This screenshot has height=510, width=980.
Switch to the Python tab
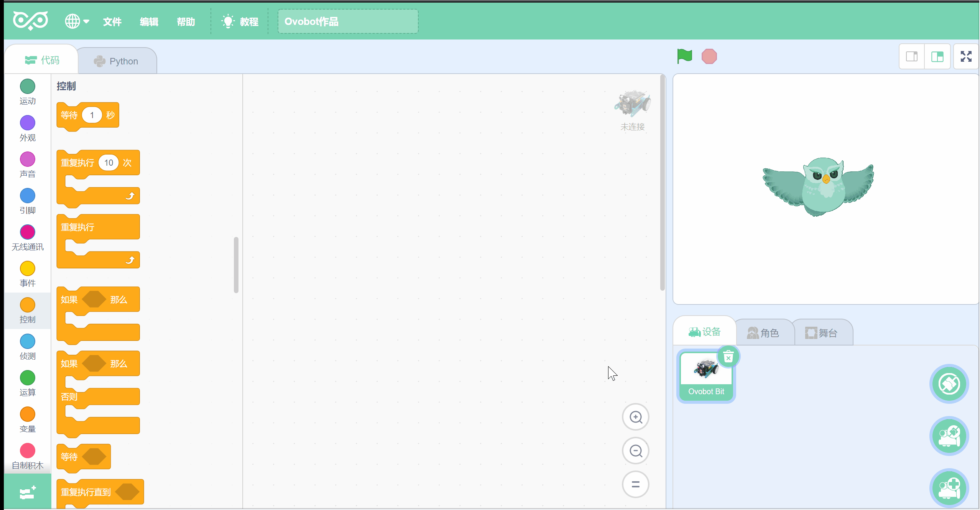tap(117, 61)
